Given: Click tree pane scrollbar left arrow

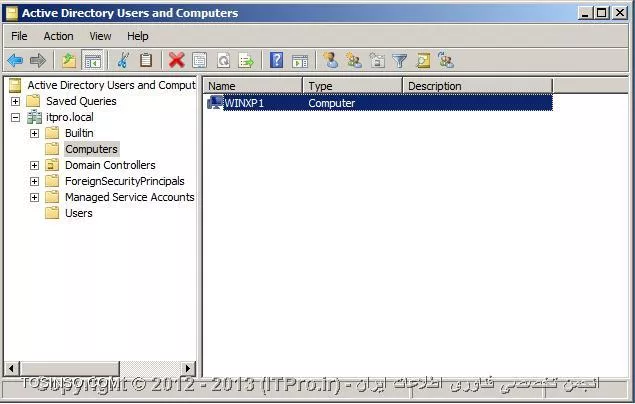Looking at the screenshot, I should pyautogui.click(x=12, y=368).
